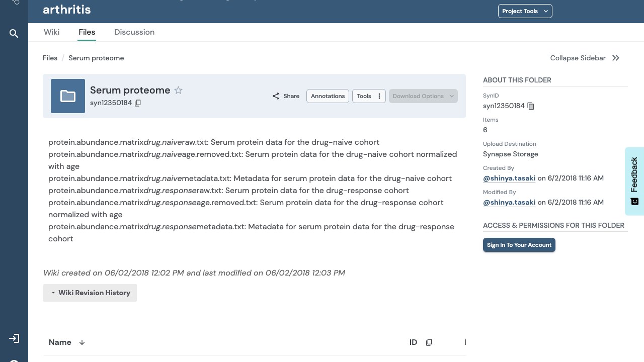This screenshot has height=362, width=644.
Task: Click the Serum proteome folder heading
Action: [130, 90]
